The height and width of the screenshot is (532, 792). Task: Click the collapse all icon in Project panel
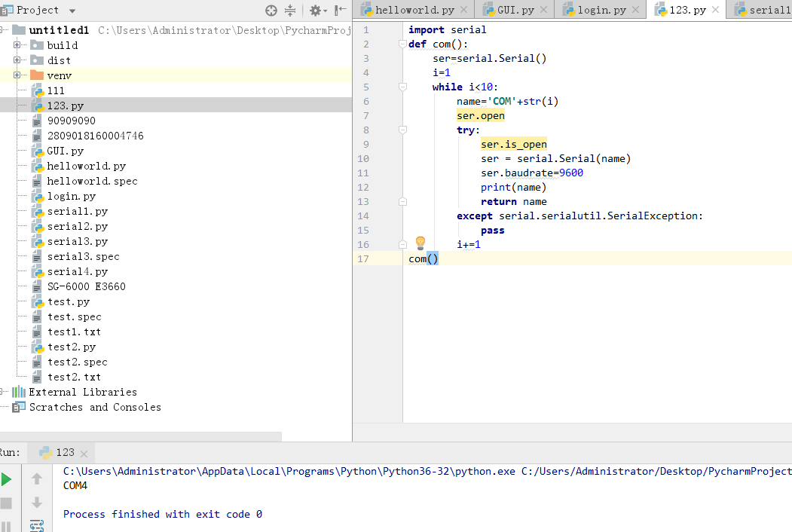(x=290, y=11)
